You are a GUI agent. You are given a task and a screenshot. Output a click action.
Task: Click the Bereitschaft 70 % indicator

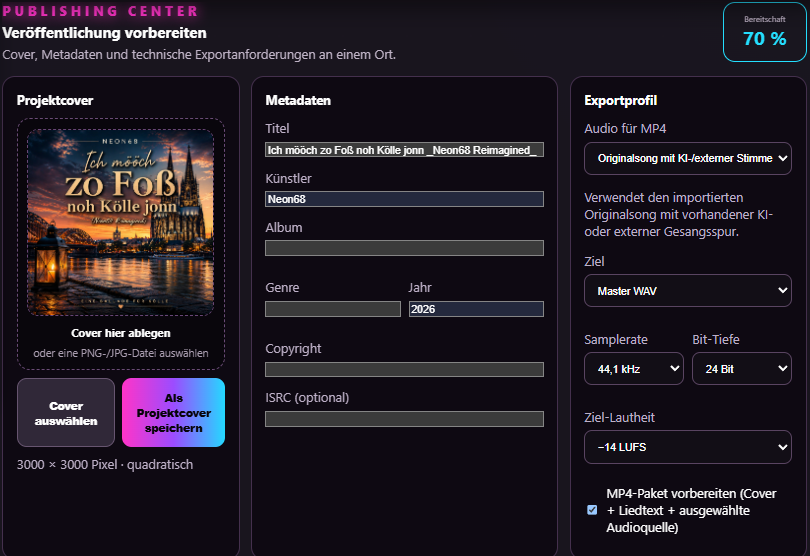pyautogui.click(x=765, y=32)
